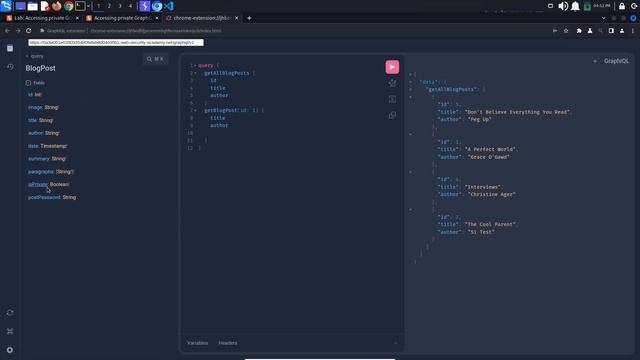This screenshot has width=640, height=360.
Task: Click "The Cool Parent" title in the response
Action: point(491,224)
